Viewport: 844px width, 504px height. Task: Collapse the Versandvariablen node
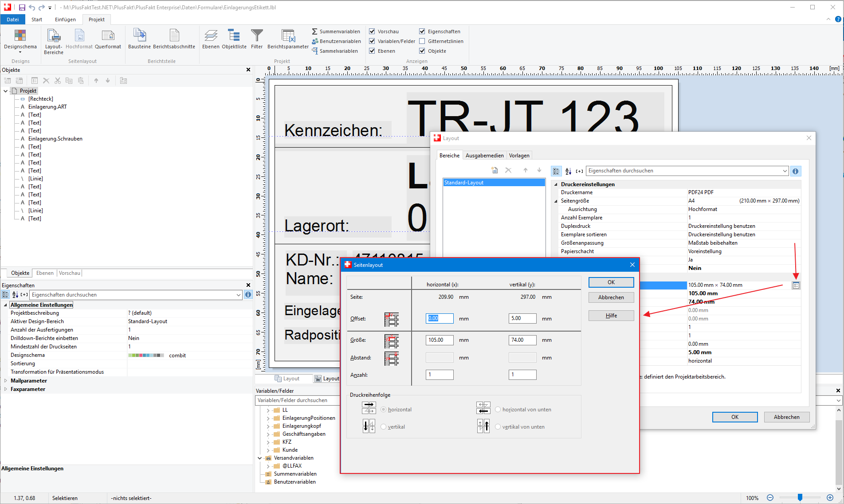tap(259, 458)
